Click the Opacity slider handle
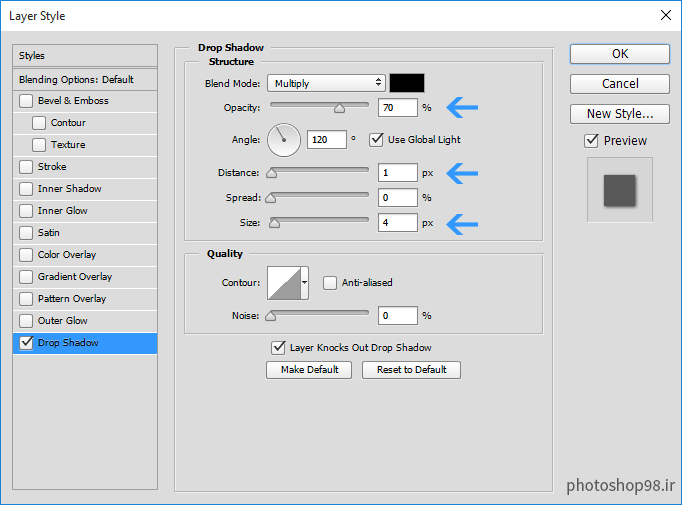682x505 pixels. [x=339, y=108]
